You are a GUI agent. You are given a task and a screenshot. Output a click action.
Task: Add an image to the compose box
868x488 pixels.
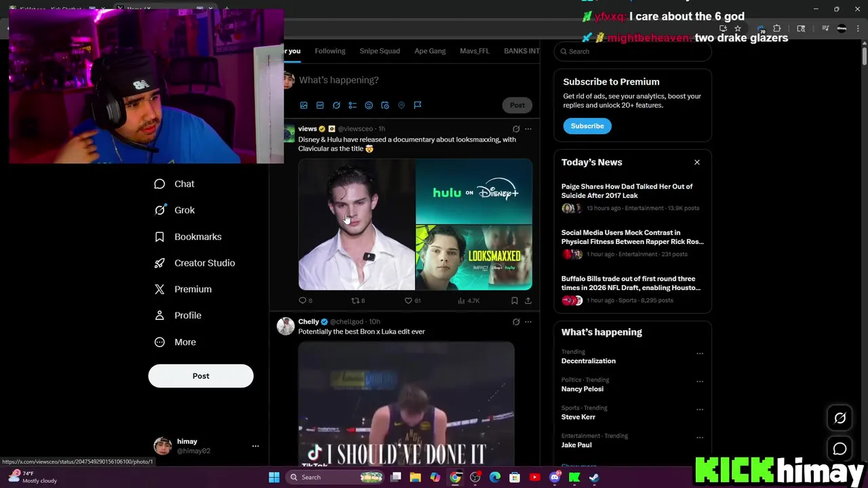coord(304,106)
